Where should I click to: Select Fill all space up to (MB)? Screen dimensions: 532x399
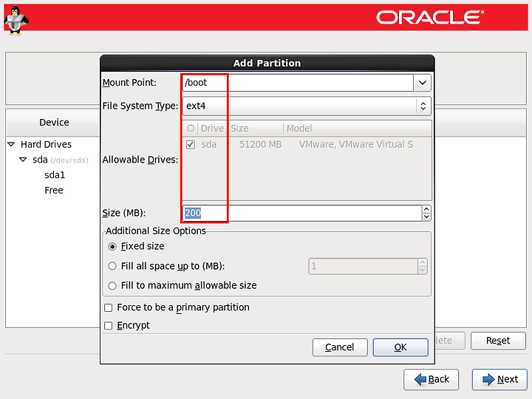[166, 266]
